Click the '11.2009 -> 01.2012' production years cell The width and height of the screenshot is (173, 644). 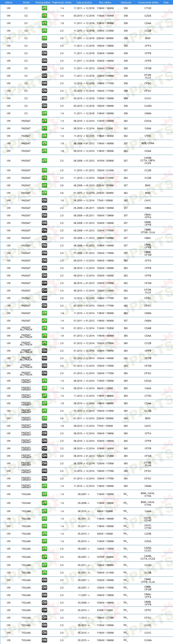coord(84,253)
